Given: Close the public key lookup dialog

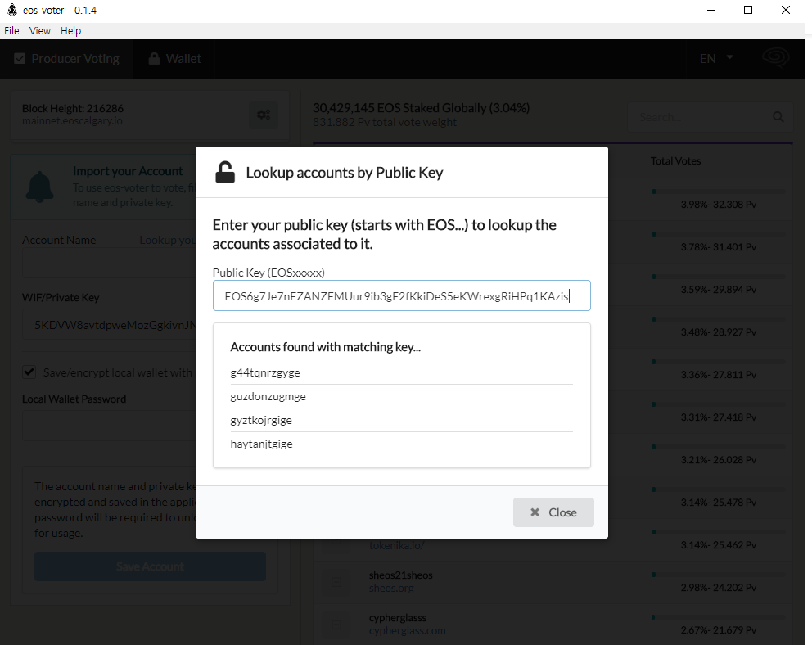Looking at the screenshot, I should pyautogui.click(x=553, y=512).
